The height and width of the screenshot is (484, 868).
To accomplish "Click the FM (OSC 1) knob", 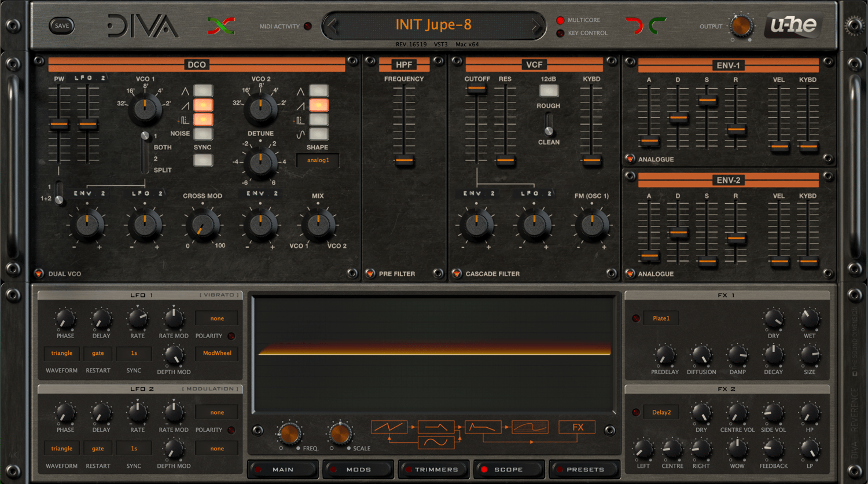I will click(x=591, y=225).
